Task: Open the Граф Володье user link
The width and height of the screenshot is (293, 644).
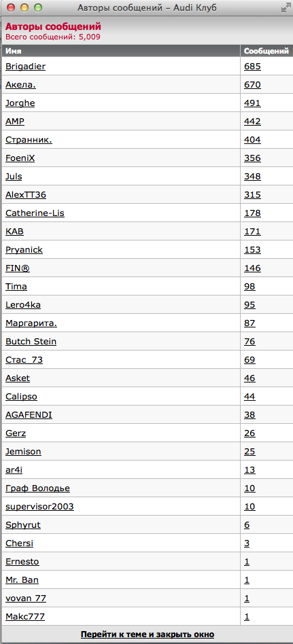Action: 37,488
